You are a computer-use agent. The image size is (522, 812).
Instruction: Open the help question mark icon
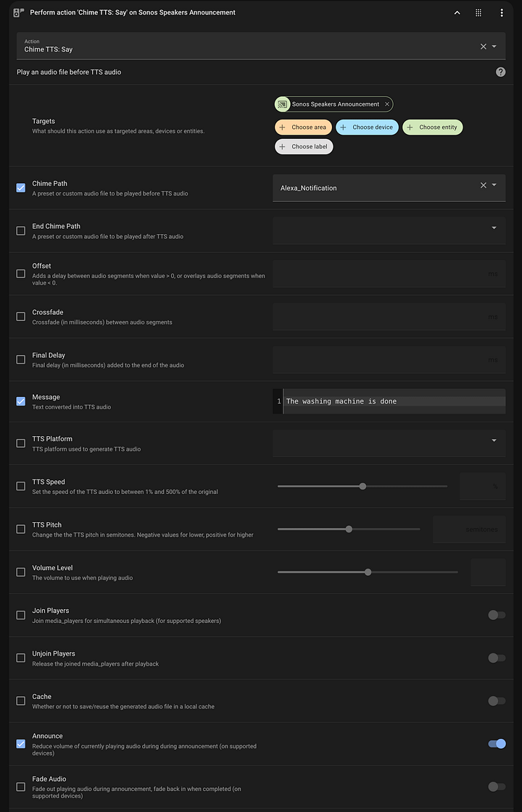(500, 72)
